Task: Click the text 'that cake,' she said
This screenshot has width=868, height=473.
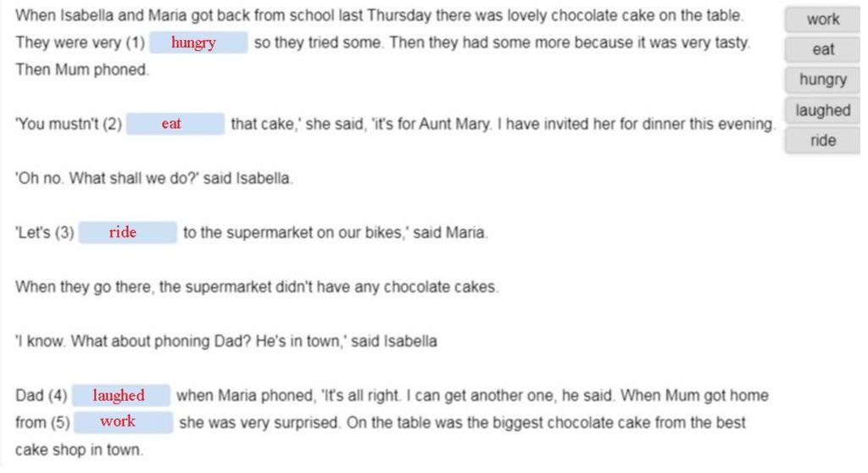Action: point(298,124)
